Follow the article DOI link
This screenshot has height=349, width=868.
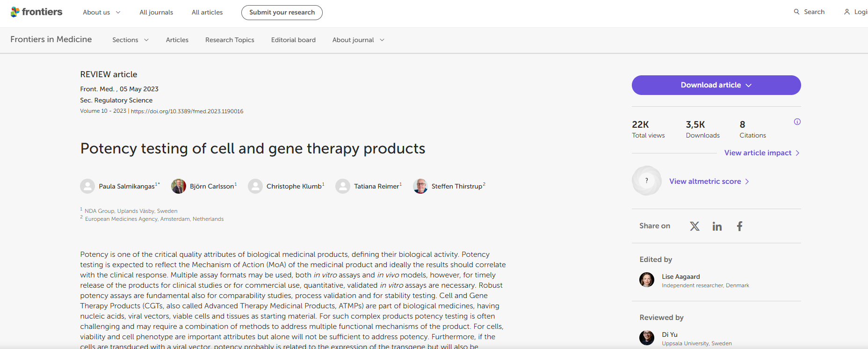coord(187,111)
